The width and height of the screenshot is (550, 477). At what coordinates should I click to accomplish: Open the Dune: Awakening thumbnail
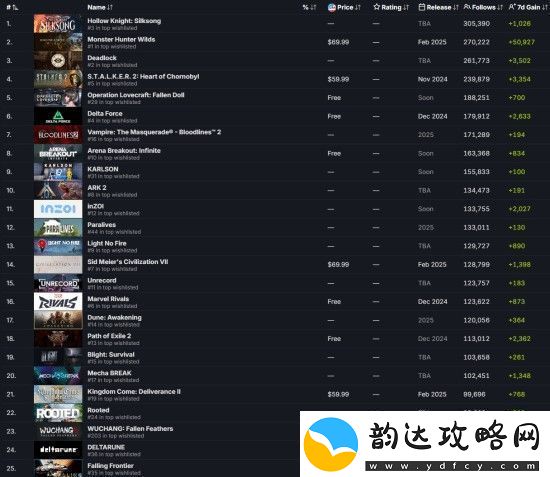tap(58, 320)
